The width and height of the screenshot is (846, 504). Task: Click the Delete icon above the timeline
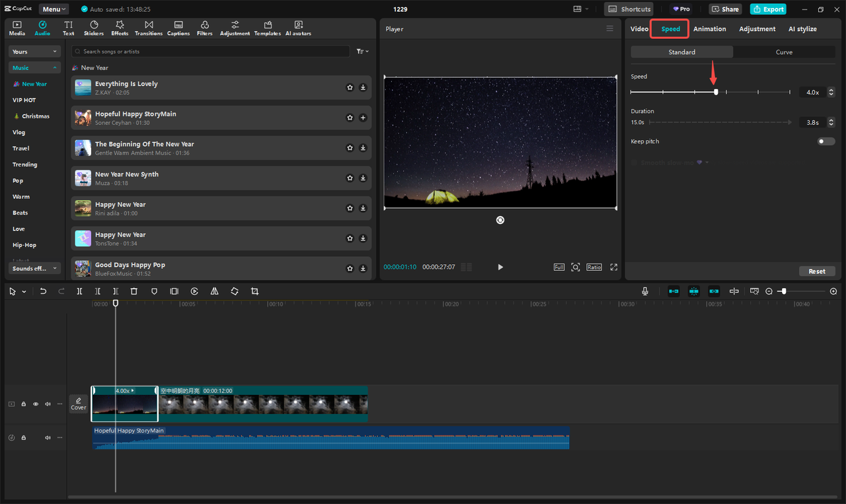point(134,291)
